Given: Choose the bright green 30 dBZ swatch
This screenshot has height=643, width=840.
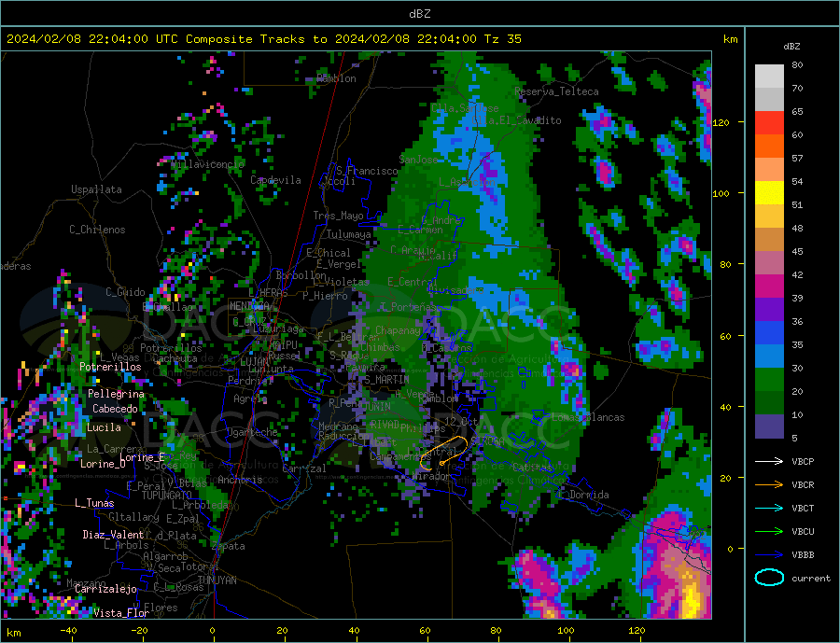Looking at the screenshot, I should point(769,379).
